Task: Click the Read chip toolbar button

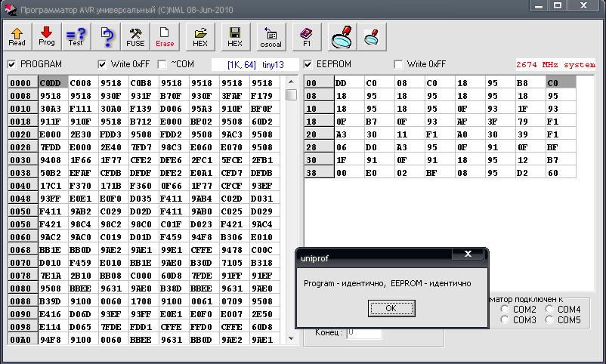Action: pyautogui.click(x=17, y=35)
